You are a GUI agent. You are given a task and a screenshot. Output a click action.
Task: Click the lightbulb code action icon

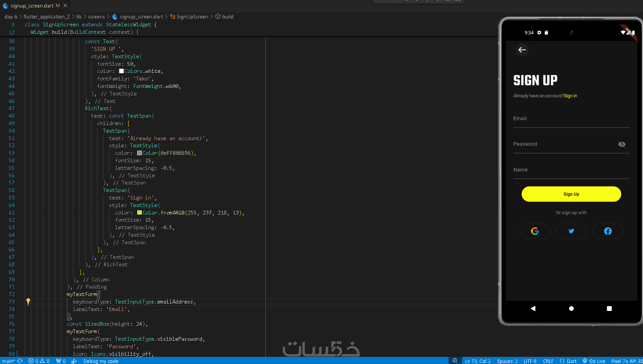[x=28, y=301]
